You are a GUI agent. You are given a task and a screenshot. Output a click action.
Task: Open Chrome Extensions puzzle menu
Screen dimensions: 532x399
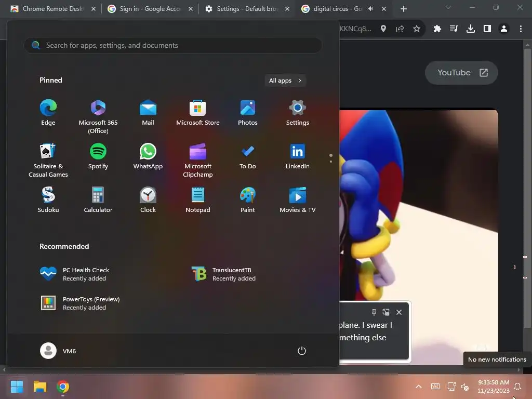pos(437,29)
